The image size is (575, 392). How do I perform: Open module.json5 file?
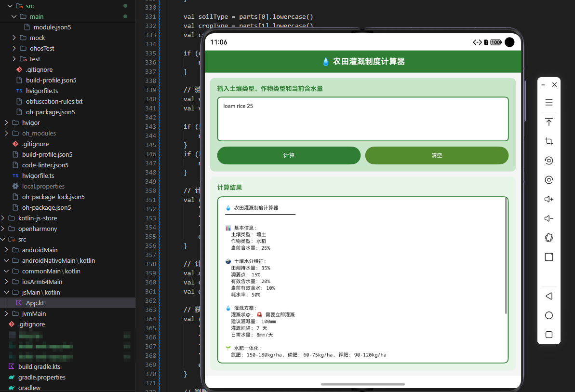(52, 27)
